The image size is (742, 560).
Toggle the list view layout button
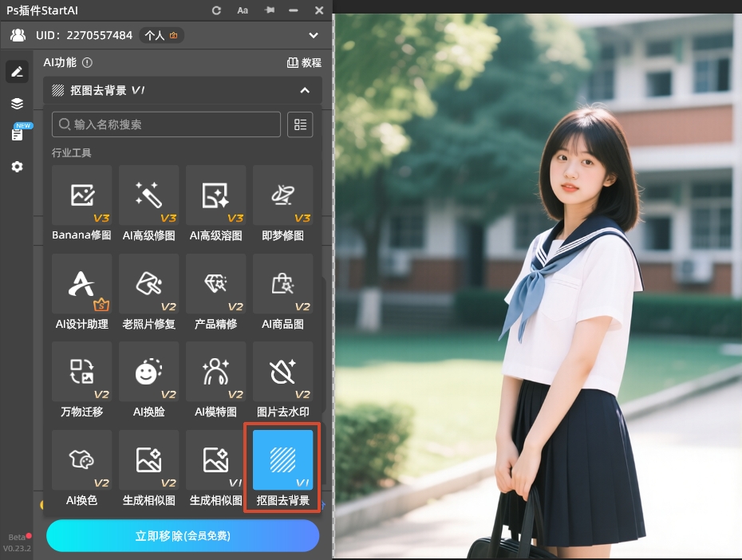(x=300, y=124)
